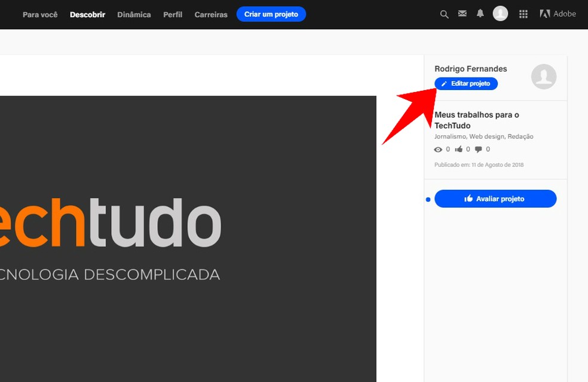The width and height of the screenshot is (588, 382).
Task: Open the Carreiras page
Action: click(210, 14)
